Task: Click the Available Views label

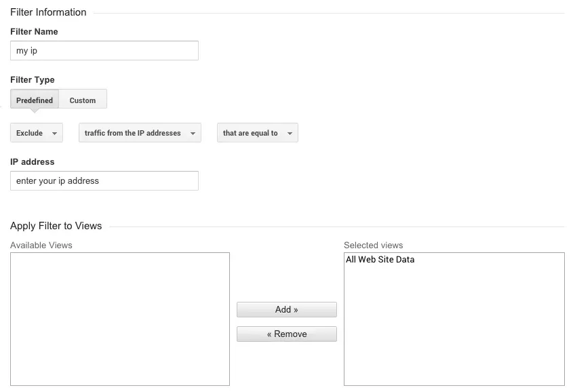Action: click(41, 245)
